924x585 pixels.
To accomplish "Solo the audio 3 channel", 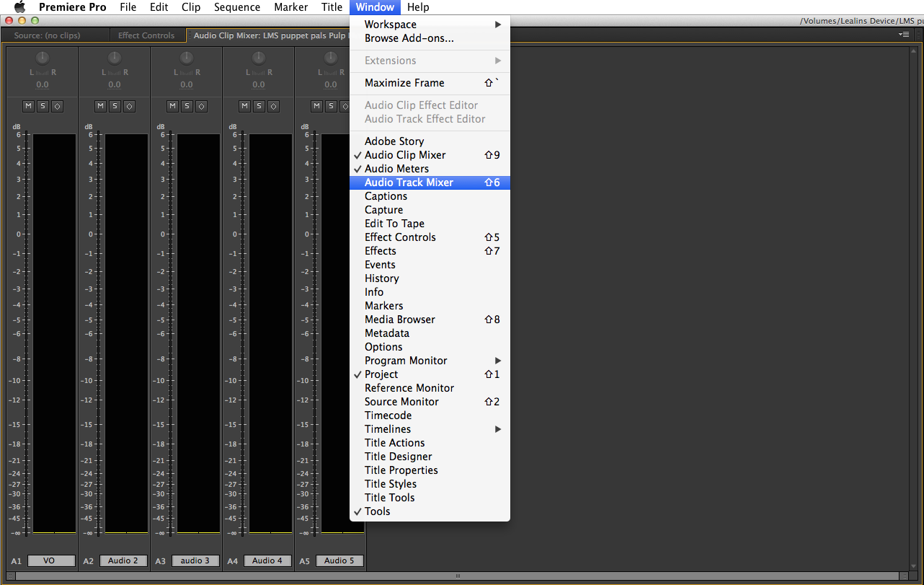I will click(187, 106).
